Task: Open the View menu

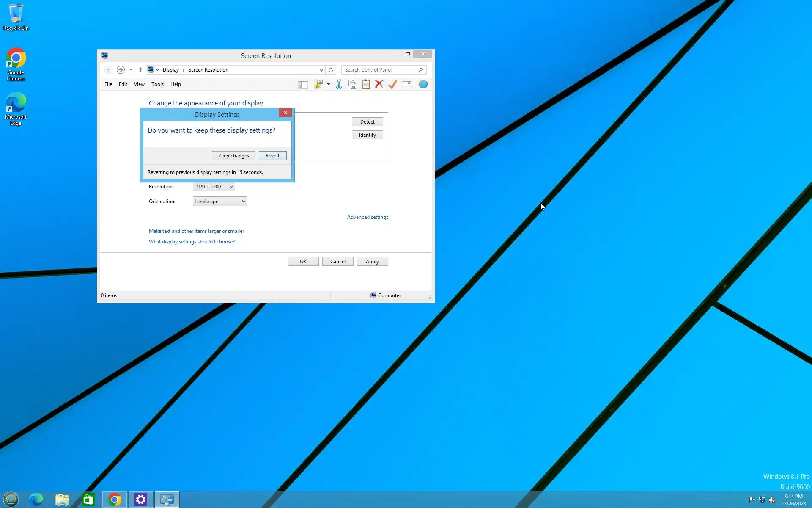Action: click(x=139, y=84)
